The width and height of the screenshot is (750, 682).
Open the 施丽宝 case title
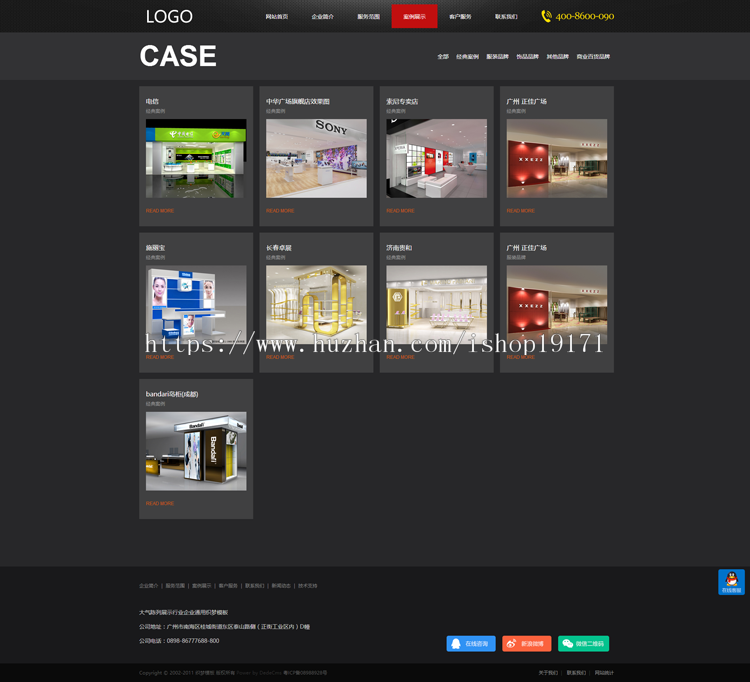[155, 248]
